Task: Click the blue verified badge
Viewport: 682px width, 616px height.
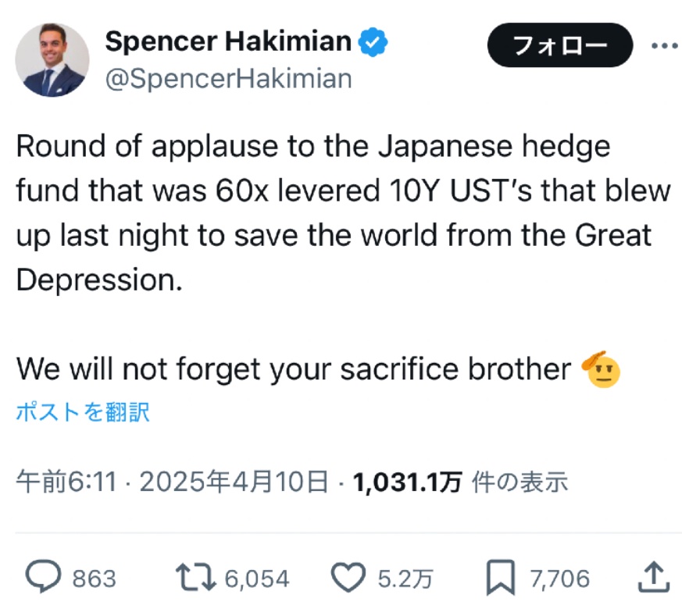Action: coord(373,41)
